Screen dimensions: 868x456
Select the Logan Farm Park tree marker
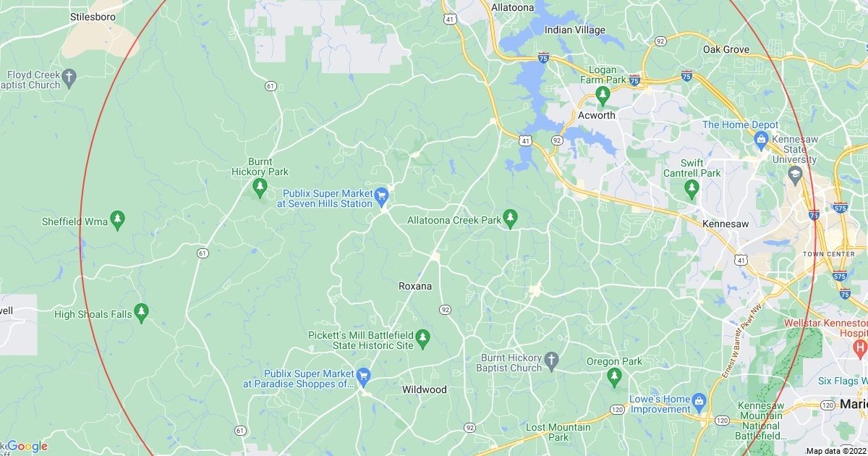(603, 93)
